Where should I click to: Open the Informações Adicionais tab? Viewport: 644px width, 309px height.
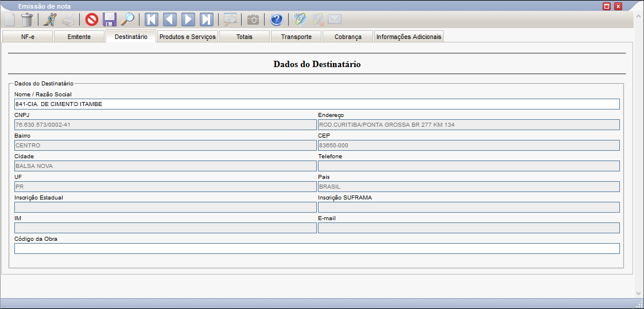pyautogui.click(x=409, y=37)
